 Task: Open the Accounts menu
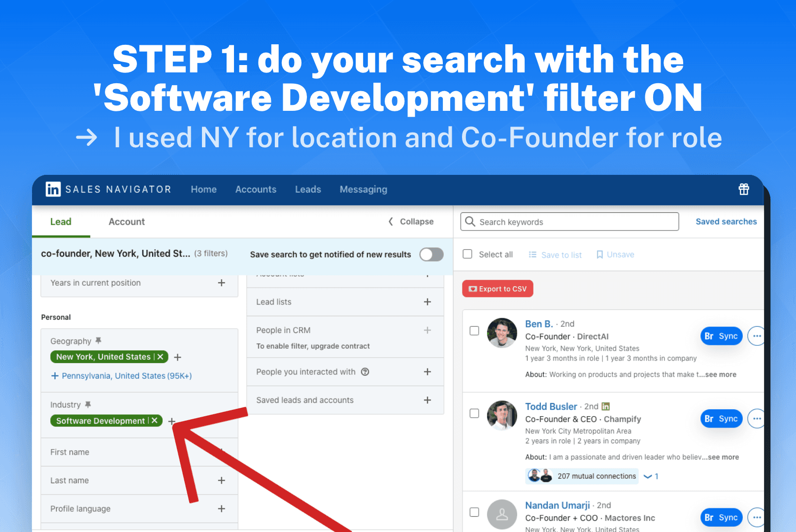tap(256, 189)
